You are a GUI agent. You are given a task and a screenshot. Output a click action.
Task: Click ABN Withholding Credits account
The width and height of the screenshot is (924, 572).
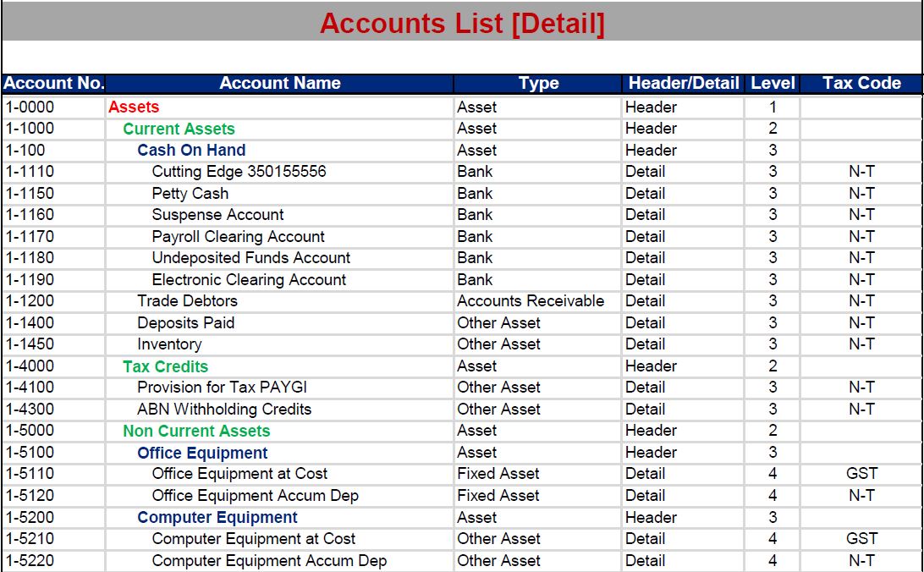(224, 409)
